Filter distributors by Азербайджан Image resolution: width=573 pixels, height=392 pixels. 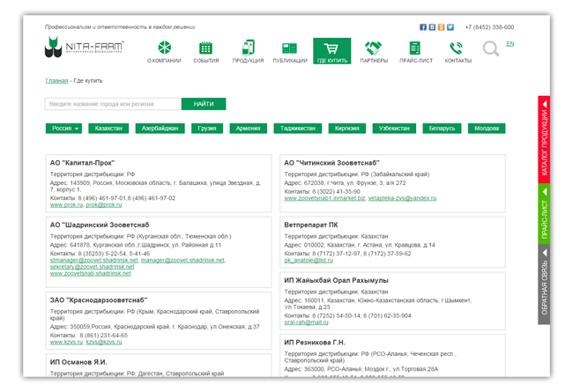click(160, 129)
